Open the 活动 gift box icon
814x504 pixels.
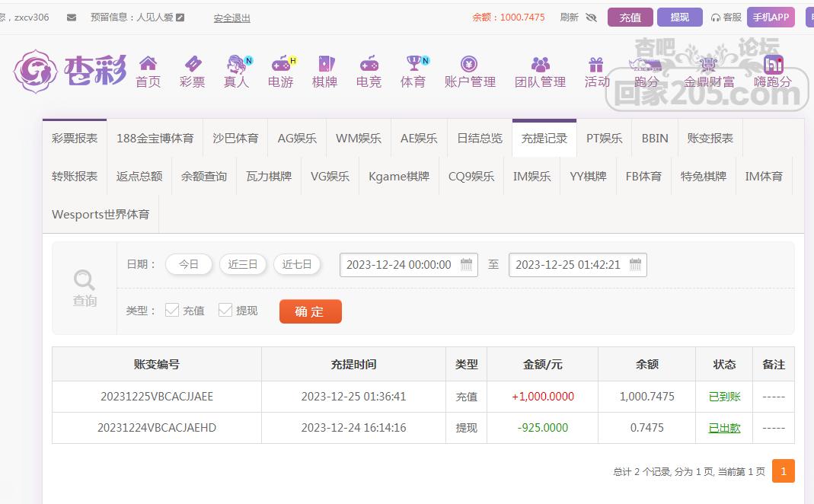coord(596,64)
